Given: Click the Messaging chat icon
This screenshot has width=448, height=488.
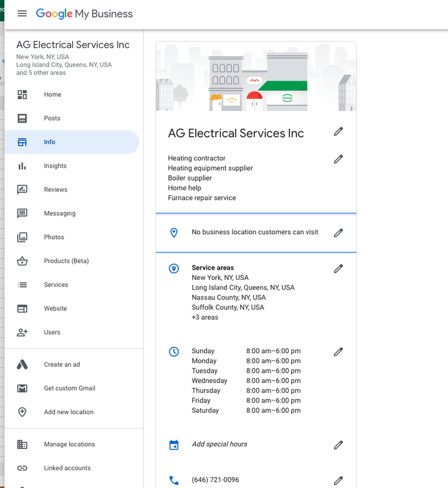Looking at the screenshot, I should [22, 213].
